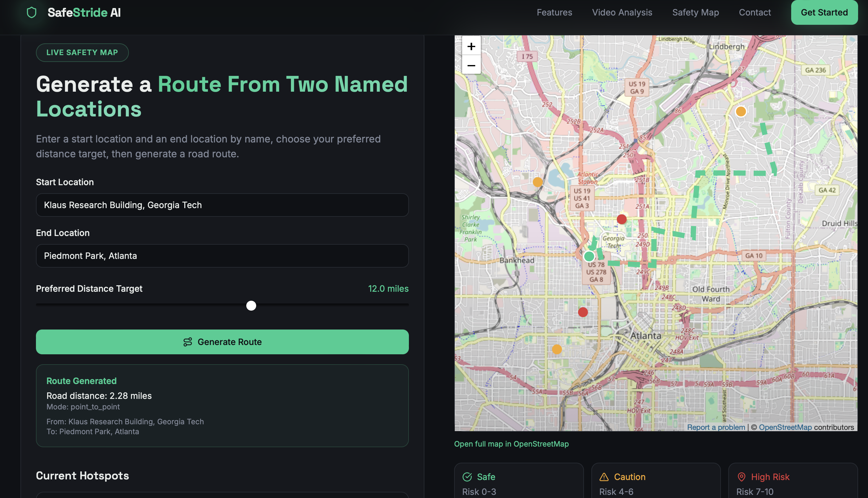Viewport: 868px width, 498px height.
Task: Go to Video Analysis section
Action: pyautogui.click(x=622, y=12)
